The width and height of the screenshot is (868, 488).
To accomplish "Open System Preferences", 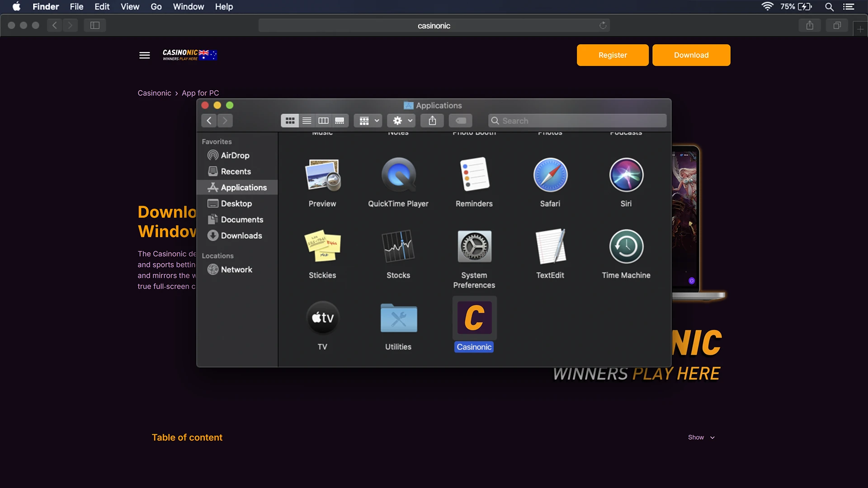I will click(x=474, y=246).
